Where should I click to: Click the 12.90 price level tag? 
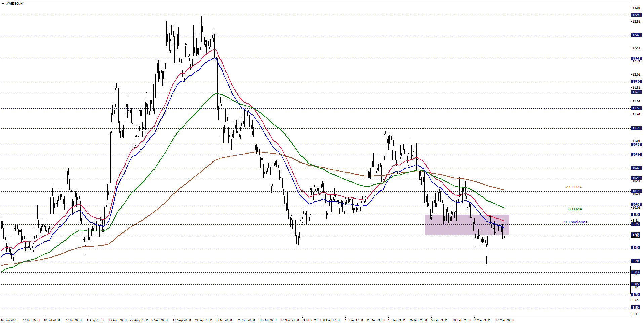(x=636, y=15)
